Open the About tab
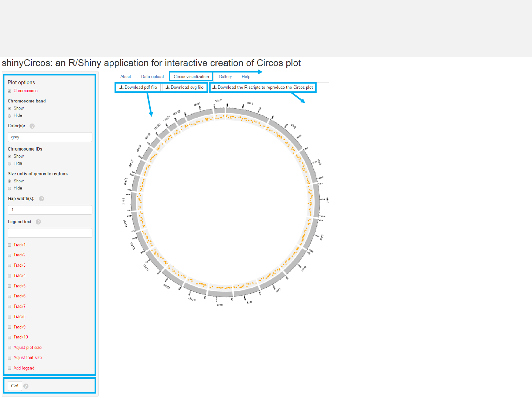The height and width of the screenshot is (398, 532). pyautogui.click(x=126, y=77)
